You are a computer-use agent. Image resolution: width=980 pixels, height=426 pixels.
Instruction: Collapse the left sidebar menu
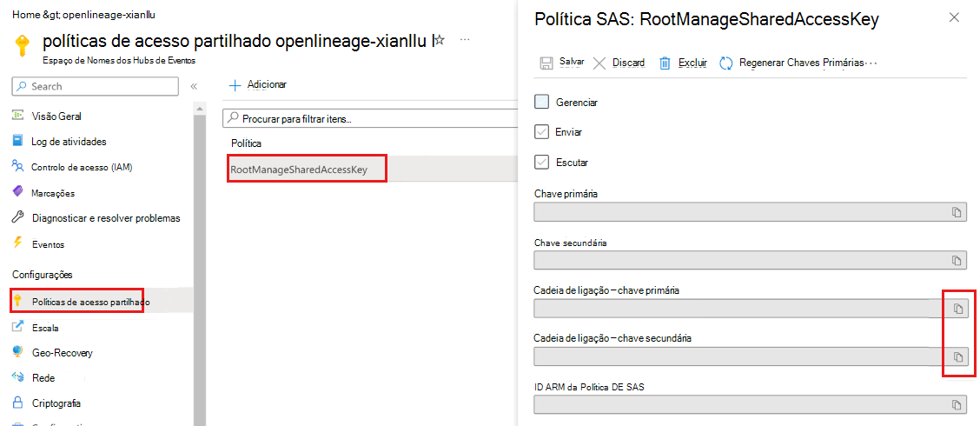194,86
